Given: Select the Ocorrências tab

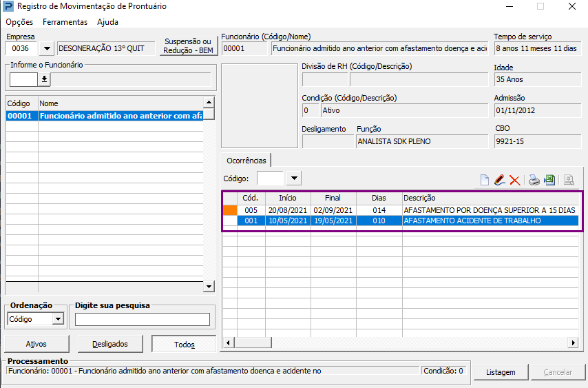Looking at the screenshot, I should point(246,161).
